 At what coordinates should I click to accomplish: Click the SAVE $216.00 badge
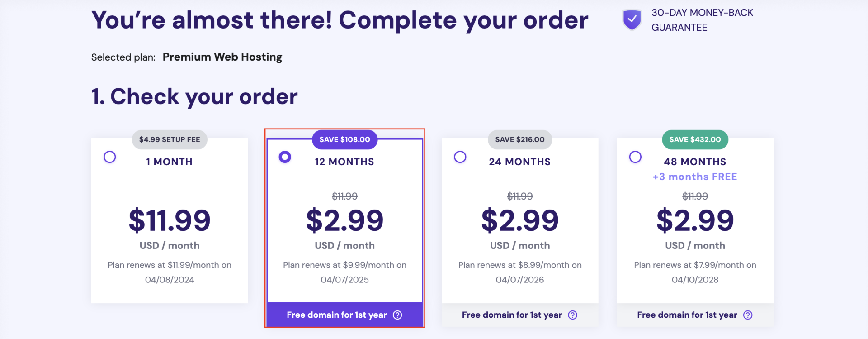(520, 139)
